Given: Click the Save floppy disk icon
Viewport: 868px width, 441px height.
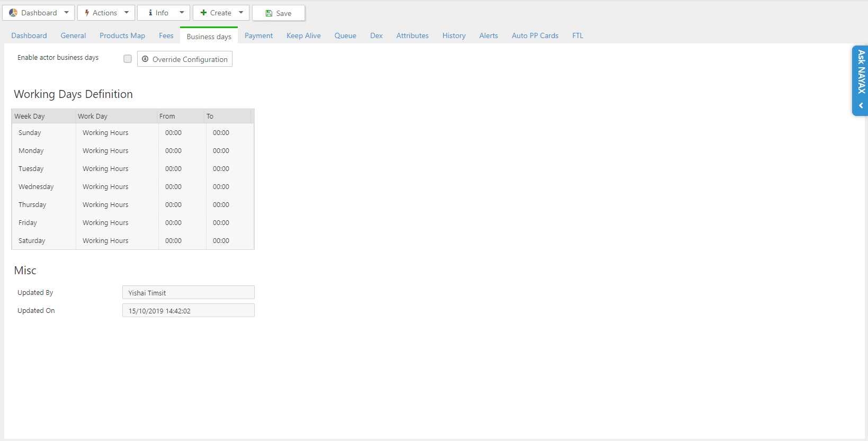Looking at the screenshot, I should [x=269, y=13].
